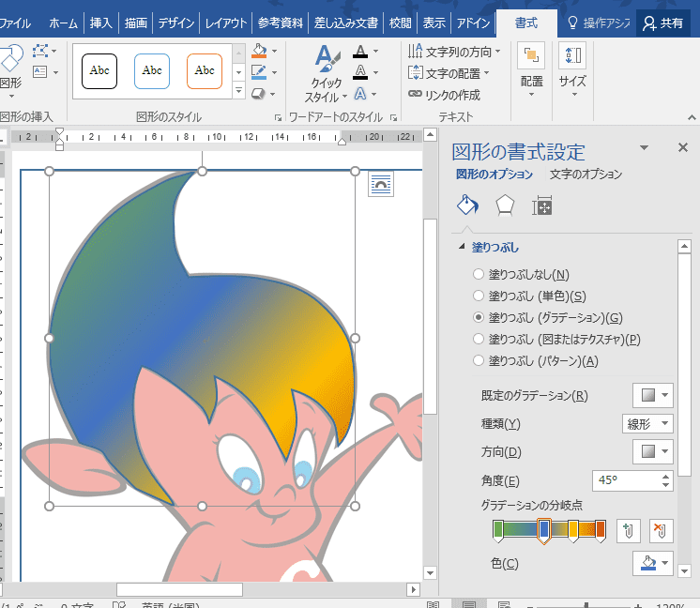Click the 文字の配置 text alignment command
Image resolution: width=700 pixels, height=608 pixels.
click(x=449, y=73)
